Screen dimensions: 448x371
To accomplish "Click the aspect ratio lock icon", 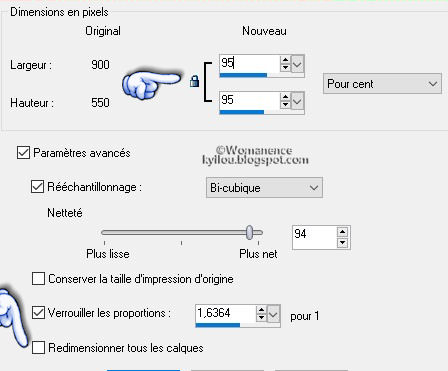I will point(194,81).
